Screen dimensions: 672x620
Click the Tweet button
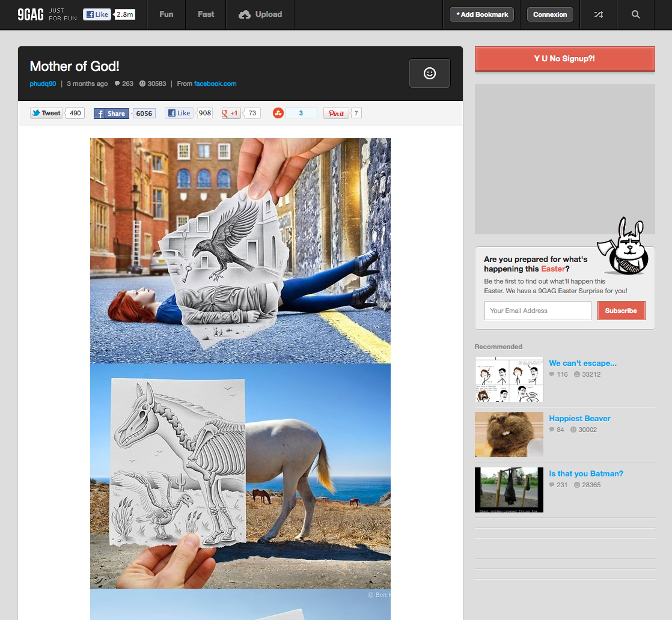click(46, 113)
